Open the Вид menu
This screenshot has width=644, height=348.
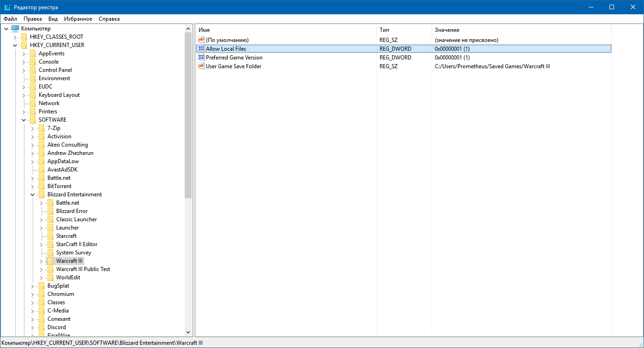click(x=53, y=19)
